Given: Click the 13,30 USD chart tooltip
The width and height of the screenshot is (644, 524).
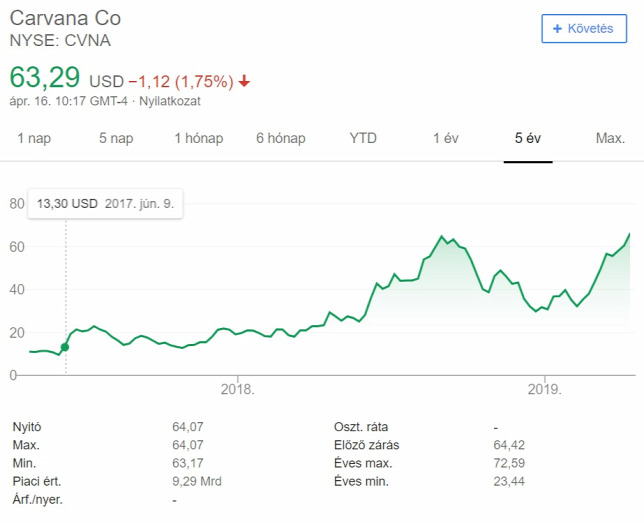Looking at the screenshot, I should (105, 204).
